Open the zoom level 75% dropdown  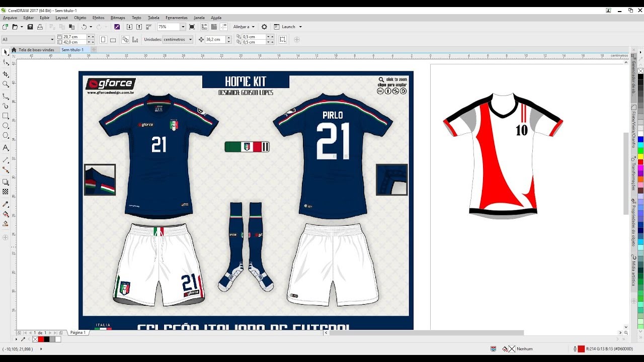click(183, 27)
